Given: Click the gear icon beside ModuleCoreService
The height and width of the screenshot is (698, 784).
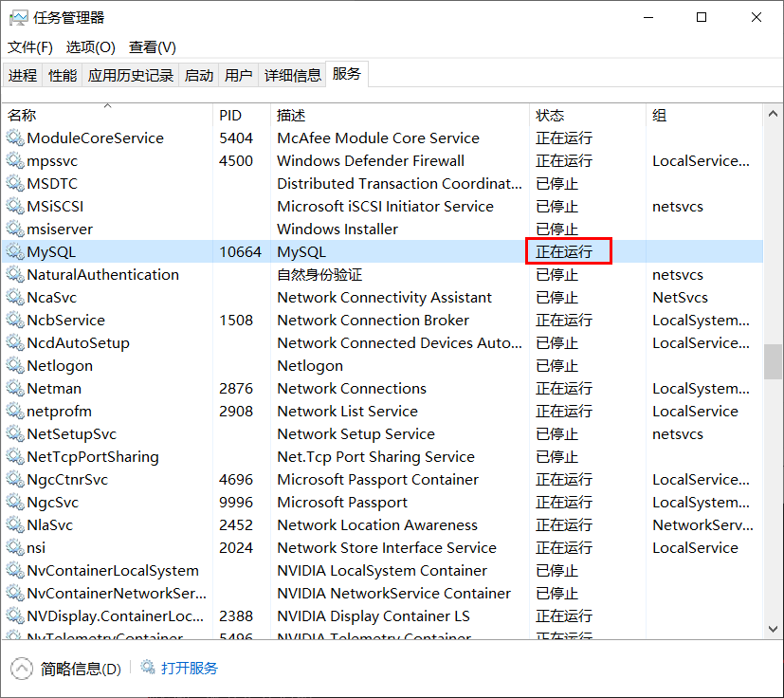Looking at the screenshot, I should coord(15,138).
